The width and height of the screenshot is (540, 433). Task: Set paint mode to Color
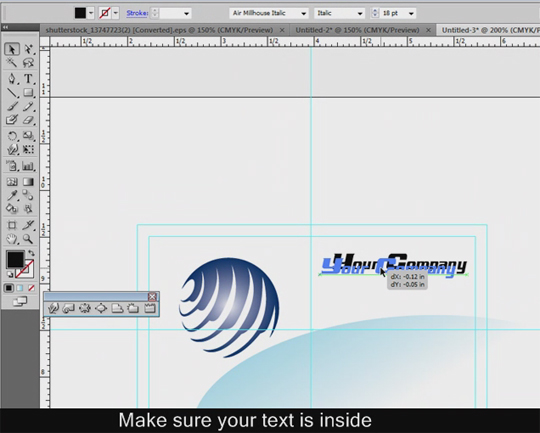click(x=9, y=288)
